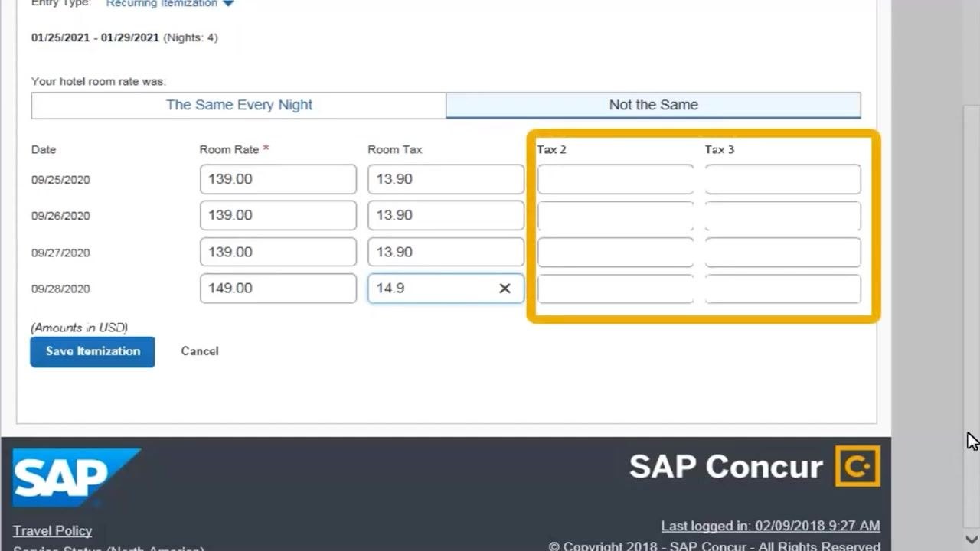Viewport: 980px width, 551px height.
Task: Click the SAP logo in footer
Action: [x=77, y=478]
